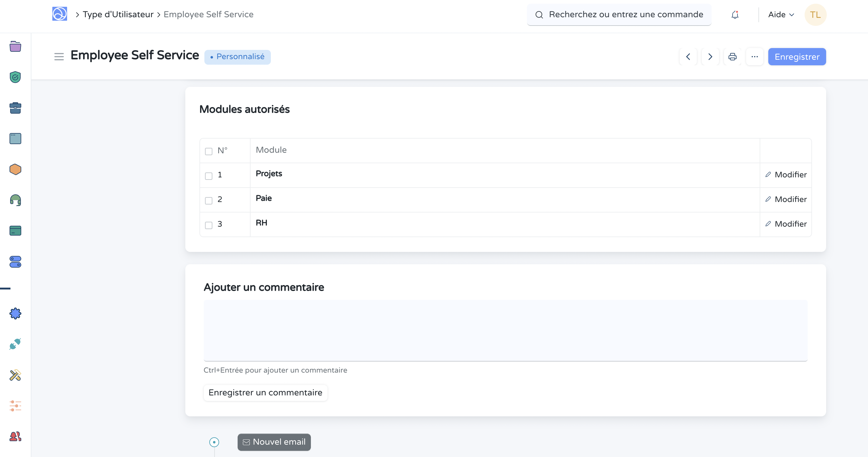Go to next record with right chevron
The image size is (868, 457).
710,57
